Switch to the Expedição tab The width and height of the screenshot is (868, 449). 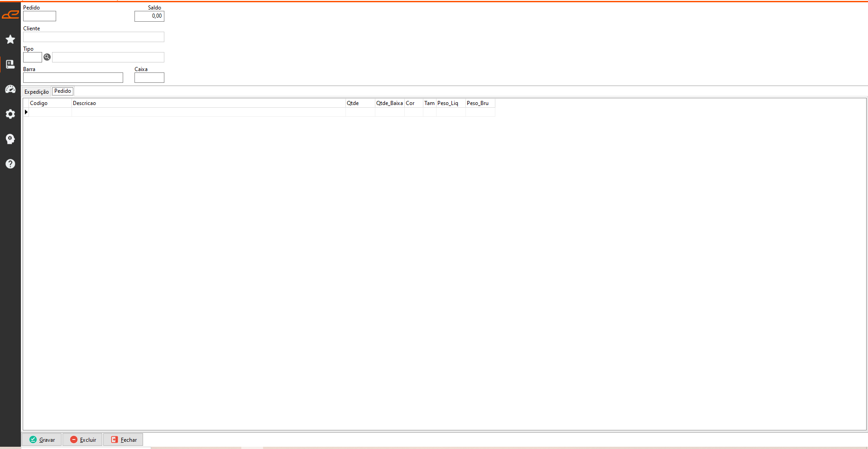click(x=36, y=92)
